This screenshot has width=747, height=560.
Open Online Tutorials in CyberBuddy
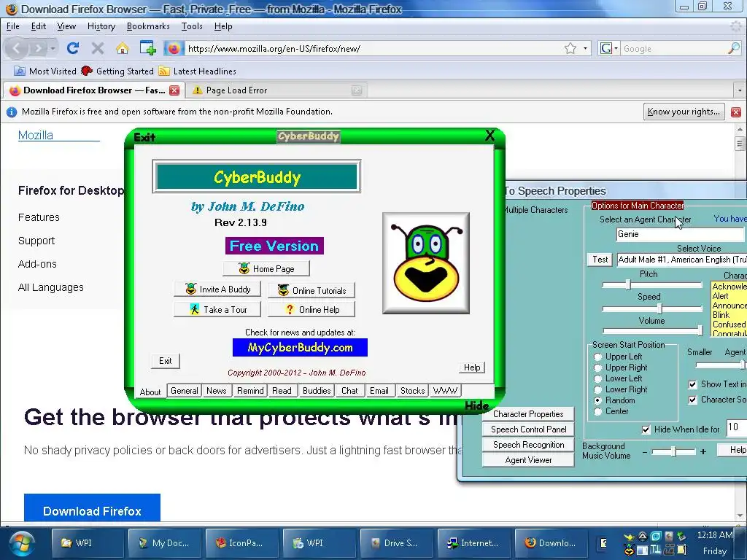point(311,290)
